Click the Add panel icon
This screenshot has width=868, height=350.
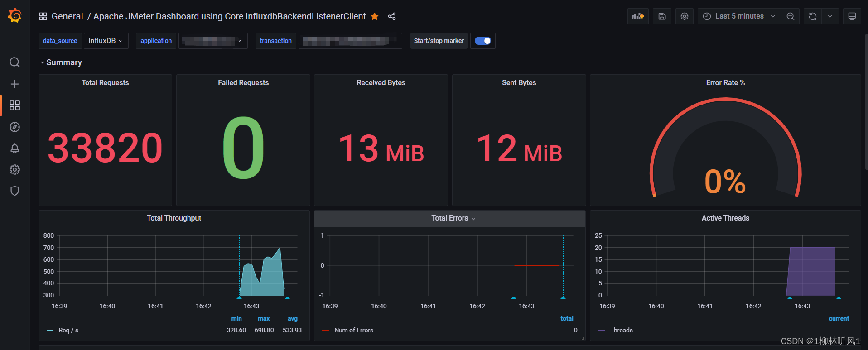(638, 16)
